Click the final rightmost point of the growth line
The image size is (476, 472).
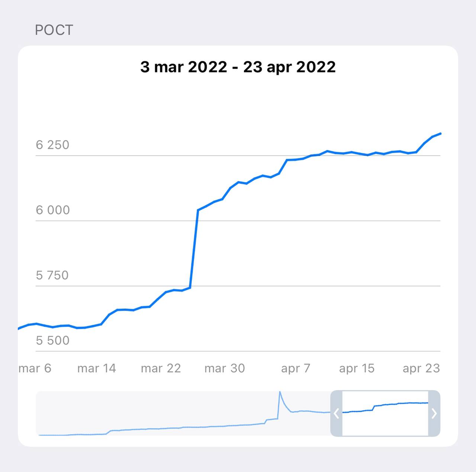[x=440, y=133]
